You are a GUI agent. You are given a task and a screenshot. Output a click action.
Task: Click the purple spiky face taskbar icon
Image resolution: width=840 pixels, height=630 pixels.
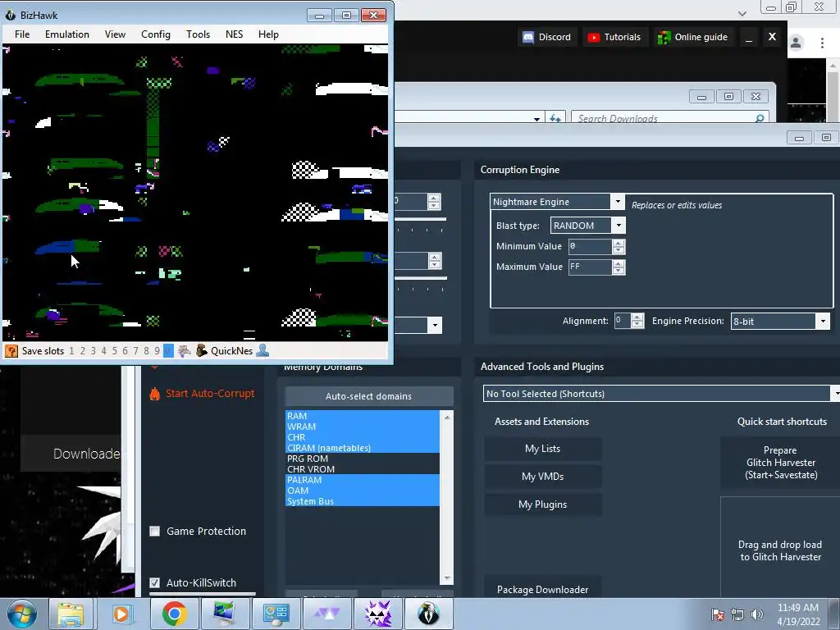[377, 614]
